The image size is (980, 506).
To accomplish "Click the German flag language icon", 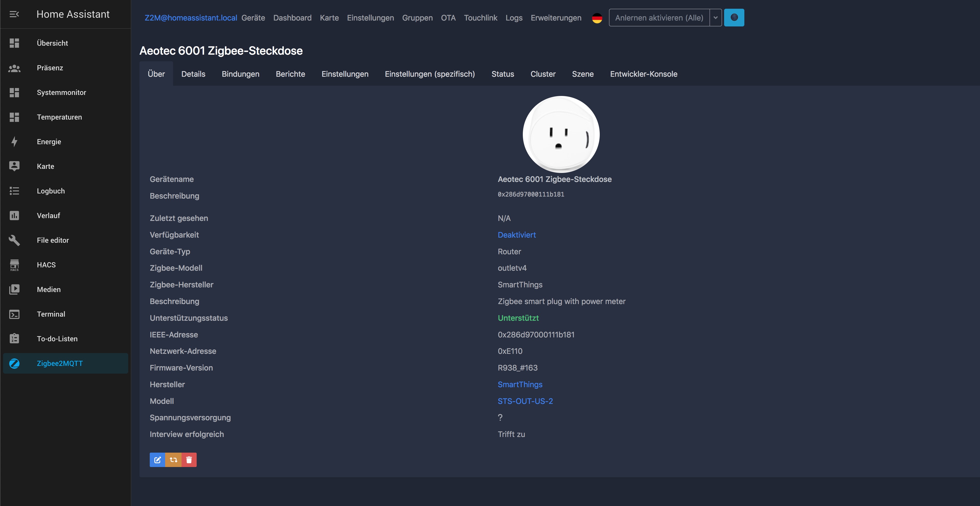I will pyautogui.click(x=597, y=18).
